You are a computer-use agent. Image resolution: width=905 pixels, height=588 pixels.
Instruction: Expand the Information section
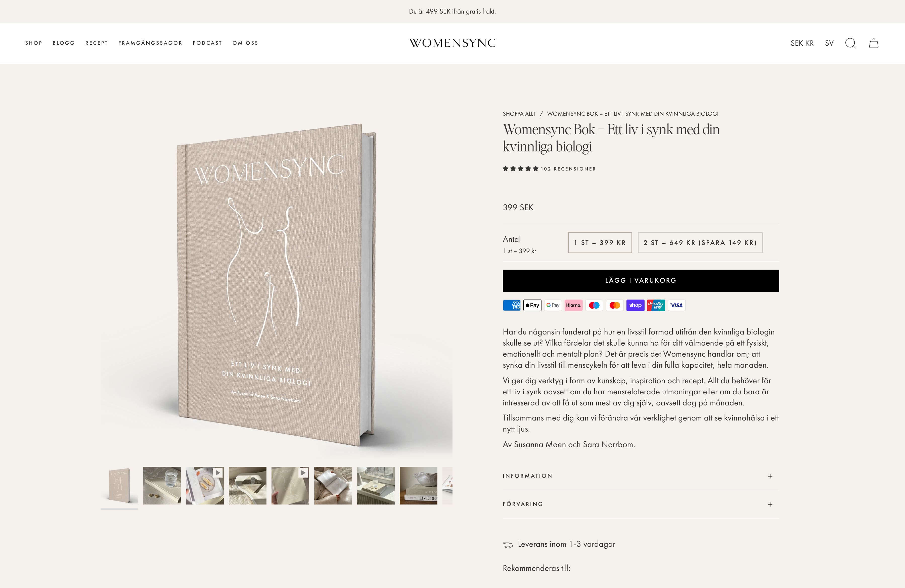[641, 476]
